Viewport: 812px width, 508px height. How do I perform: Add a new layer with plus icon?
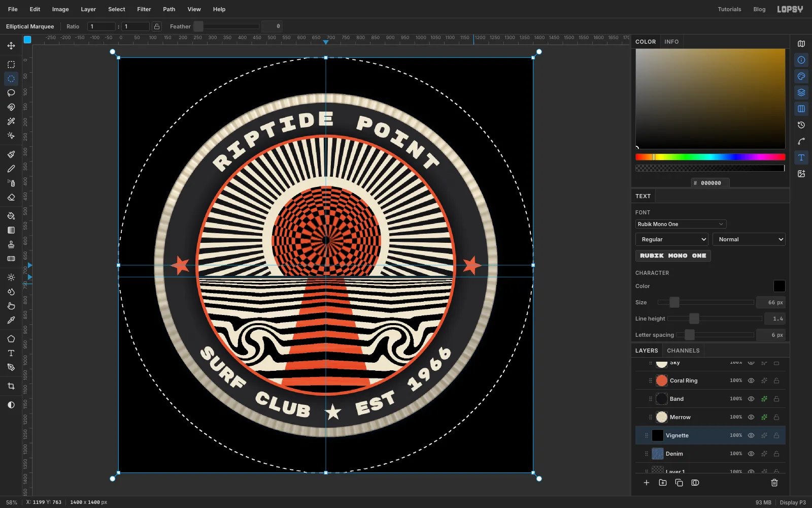[x=647, y=483]
